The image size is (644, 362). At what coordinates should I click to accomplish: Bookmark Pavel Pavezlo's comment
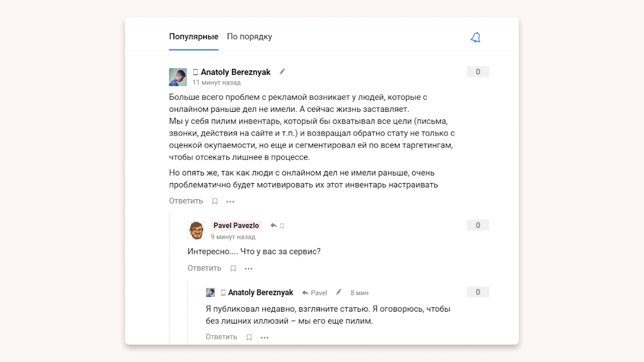233,268
